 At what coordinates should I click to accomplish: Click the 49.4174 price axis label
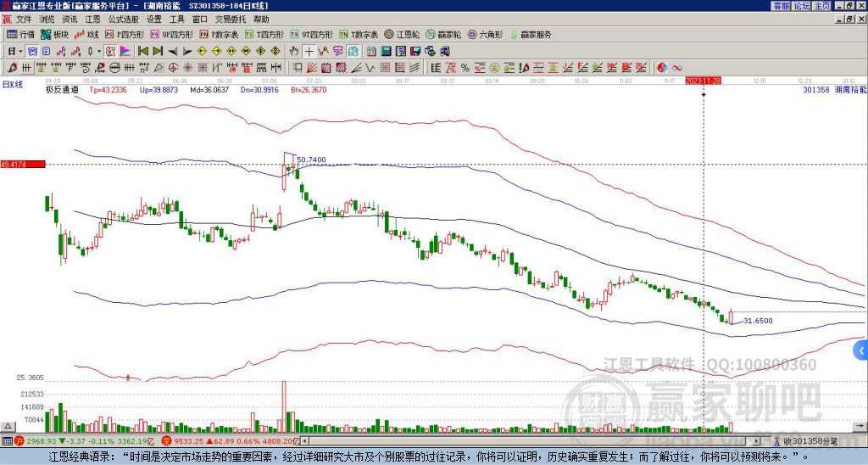point(22,165)
